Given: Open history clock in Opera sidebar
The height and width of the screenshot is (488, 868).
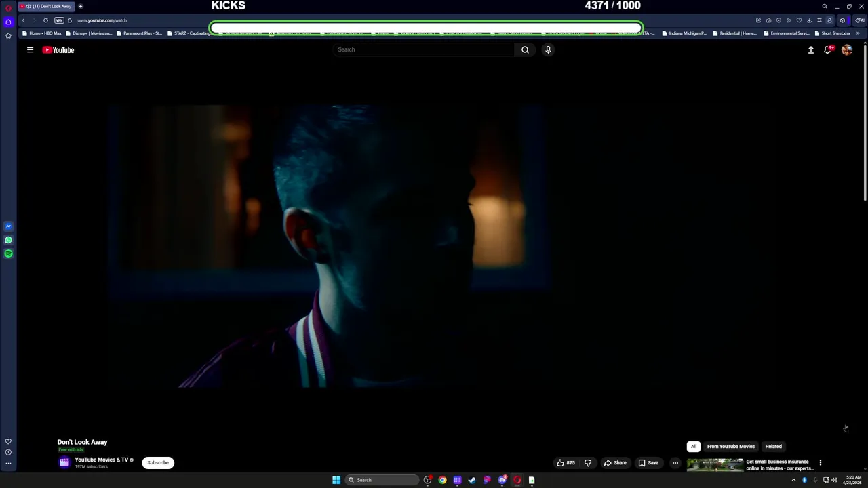Looking at the screenshot, I should (8, 452).
